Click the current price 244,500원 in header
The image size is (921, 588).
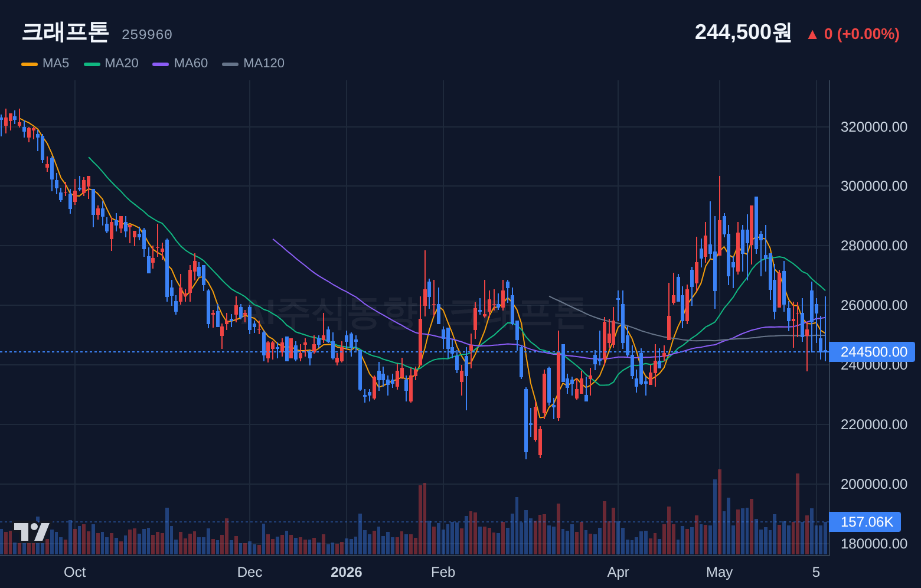click(743, 32)
